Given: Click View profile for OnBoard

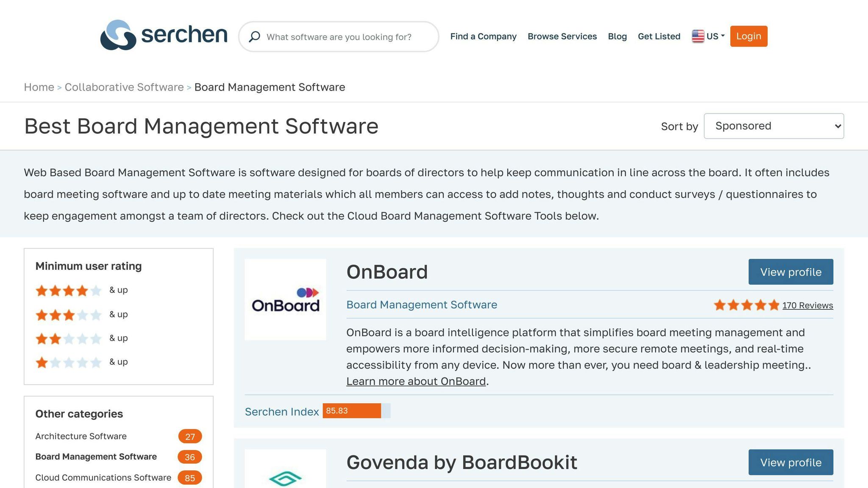Looking at the screenshot, I should point(790,272).
